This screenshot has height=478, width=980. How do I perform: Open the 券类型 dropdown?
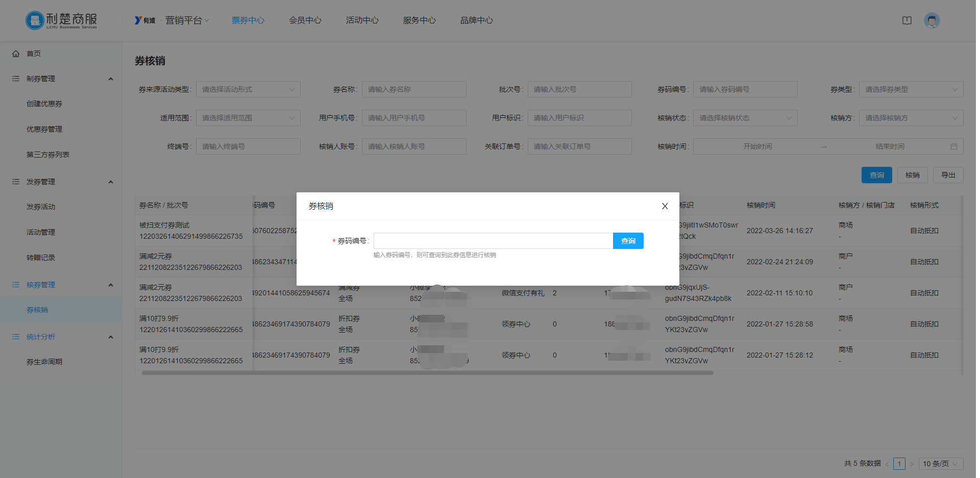click(911, 89)
